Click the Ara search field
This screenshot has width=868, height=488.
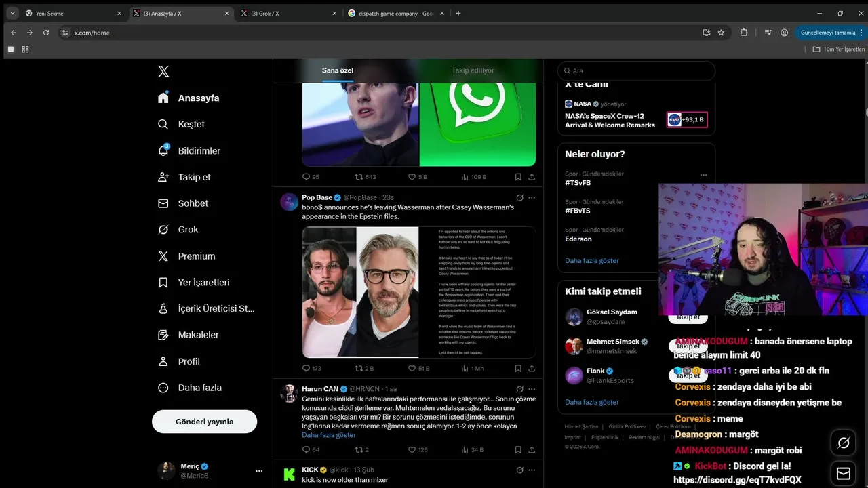click(636, 70)
